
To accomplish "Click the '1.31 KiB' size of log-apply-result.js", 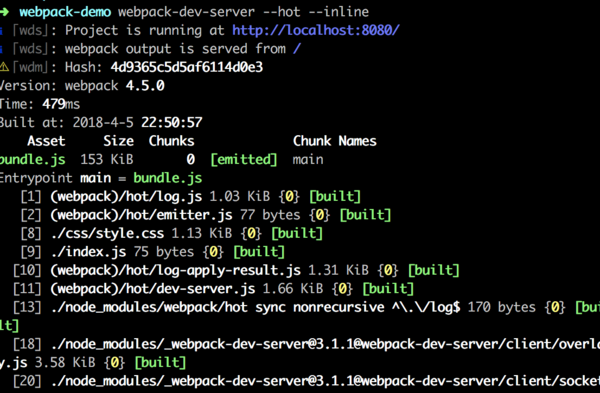I will 338,270.
